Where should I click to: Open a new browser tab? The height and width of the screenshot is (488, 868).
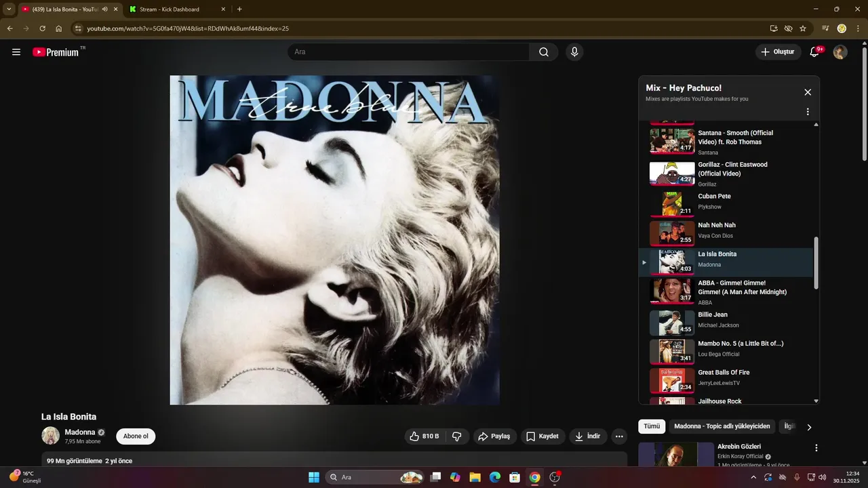click(239, 9)
